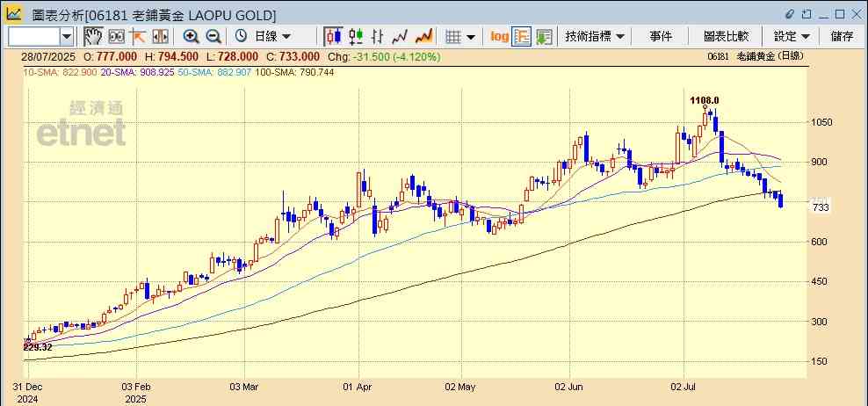Open the stock code dropdown arrow
This screenshot has width=868, height=406.
67,37
